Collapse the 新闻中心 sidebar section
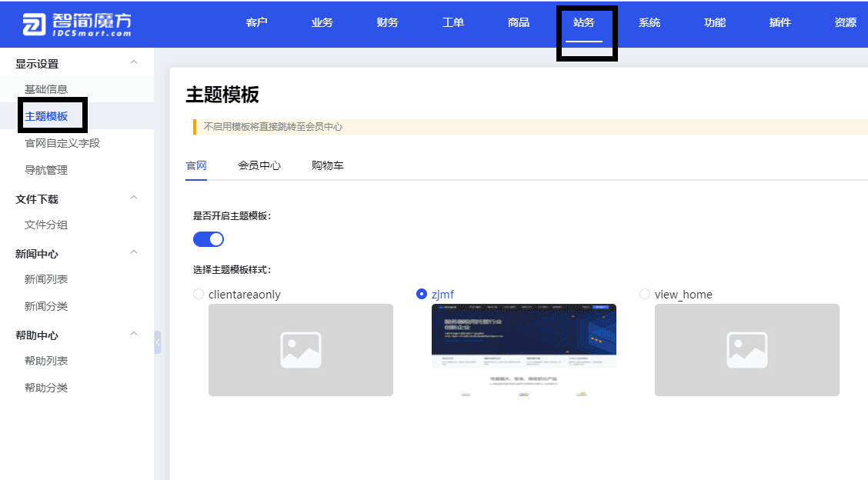The height and width of the screenshot is (480, 868). [134, 252]
